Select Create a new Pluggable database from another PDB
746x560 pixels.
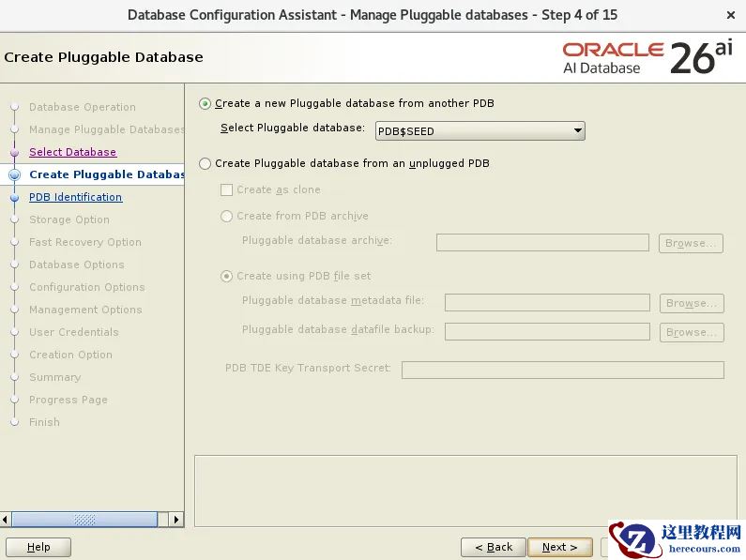(206, 104)
